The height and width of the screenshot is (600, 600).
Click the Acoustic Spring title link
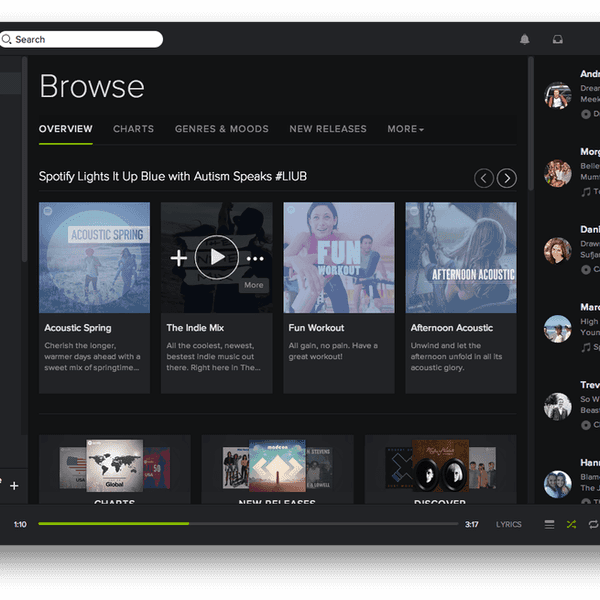point(78,328)
